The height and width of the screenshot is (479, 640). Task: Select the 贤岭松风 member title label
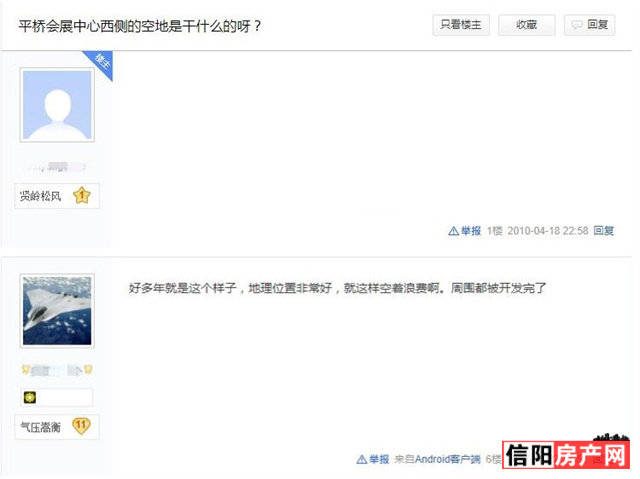tap(40, 196)
